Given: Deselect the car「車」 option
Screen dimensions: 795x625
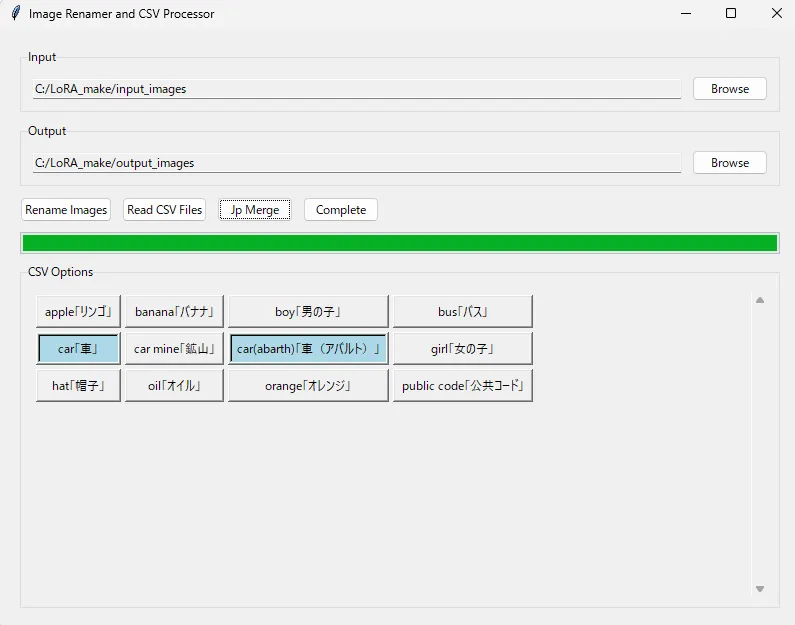Looking at the screenshot, I should tap(78, 349).
